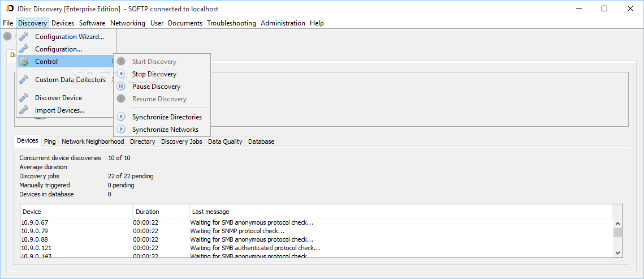Click the scroll up arrow of device list
The height and width of the screenshot is (279, 644).
pyautogui.click(x=617, y=223)
